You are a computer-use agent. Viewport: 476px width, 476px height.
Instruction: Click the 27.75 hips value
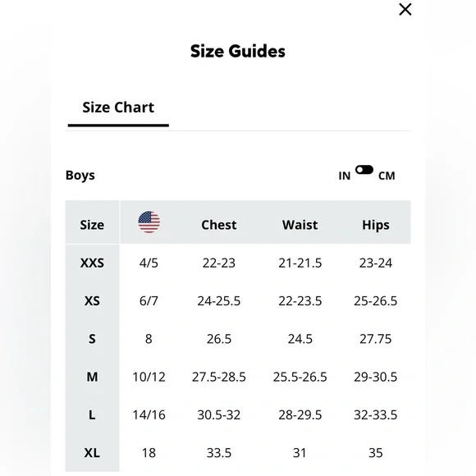pos(376,339)
